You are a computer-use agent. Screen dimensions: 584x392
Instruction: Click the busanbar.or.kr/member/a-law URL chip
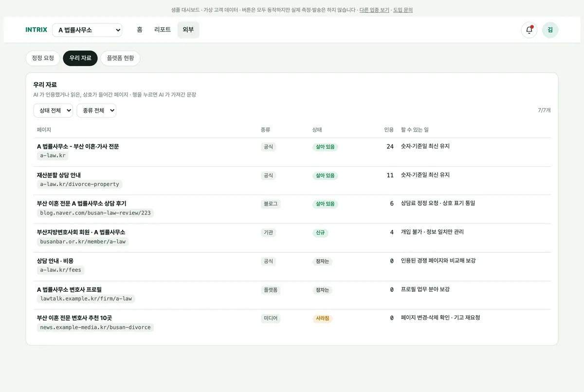point(83,242)
